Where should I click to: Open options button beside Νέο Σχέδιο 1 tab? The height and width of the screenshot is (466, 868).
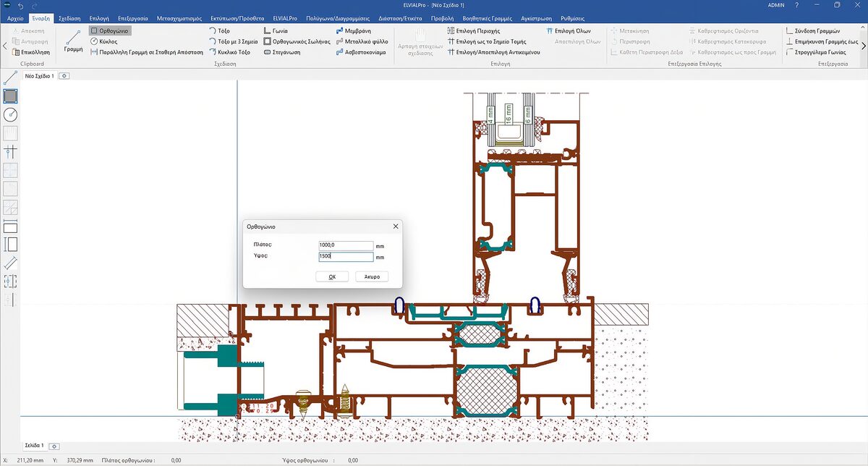(x=64, y=75)
